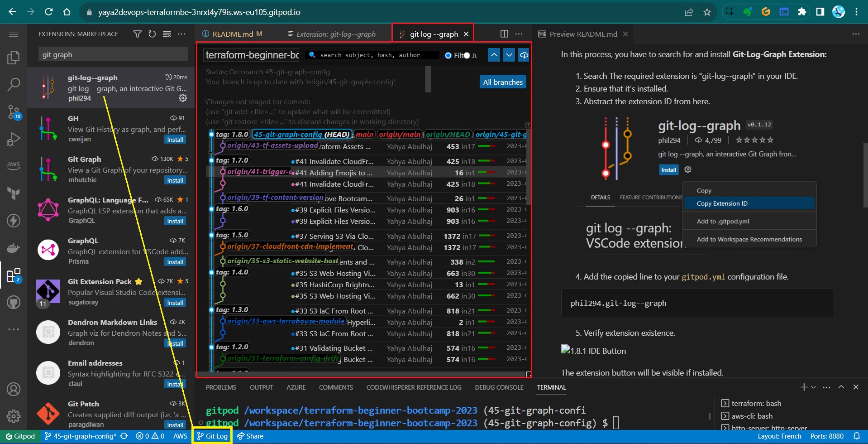Filter extensions with the funnel icon
The width and height of the screenshot is (868, 444).
tap(138, 34)
